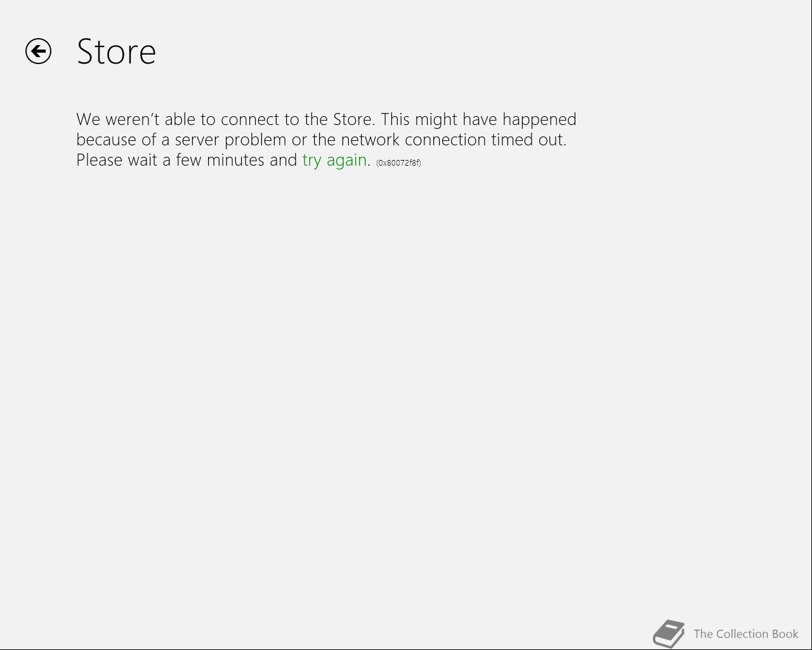The height and width of the screenshot is (650, 812).
Task: Click the word "minutes" in the last line
Action: click(x=235, y=160)
